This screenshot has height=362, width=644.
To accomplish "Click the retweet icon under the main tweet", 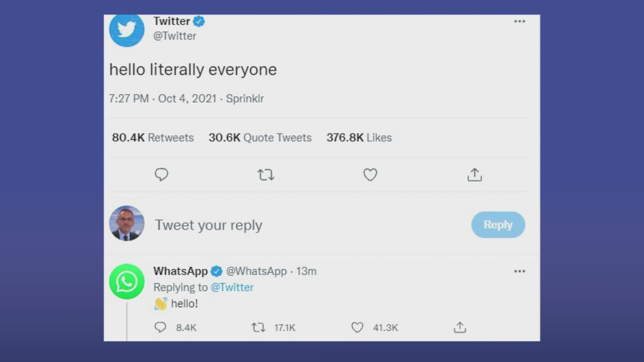I will (266, 175).
